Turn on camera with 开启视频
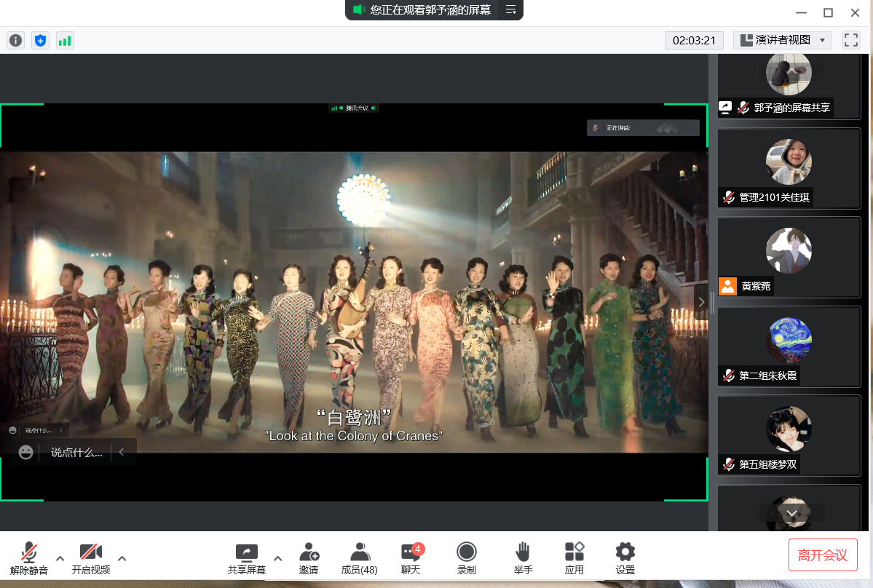This screenshot has height=588, width=873. tap(91, 558)
